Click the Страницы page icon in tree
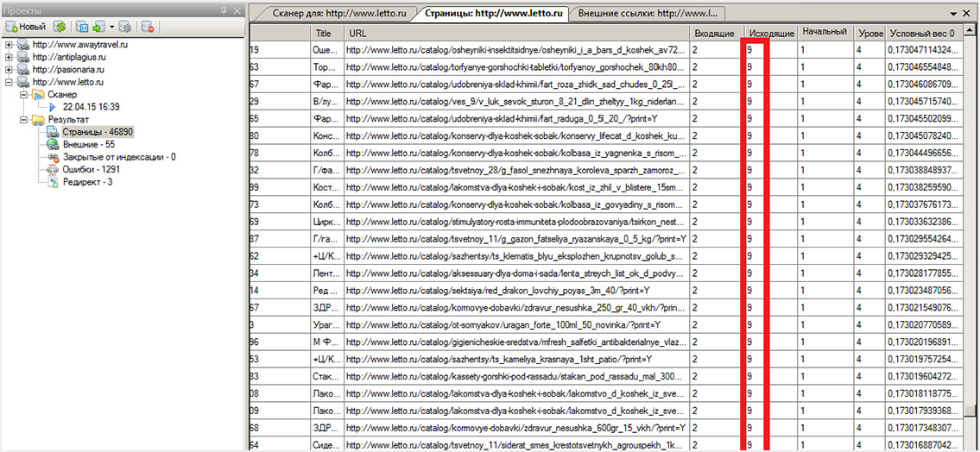This screenshot has width=980, height=452. [x=54, y=132]
